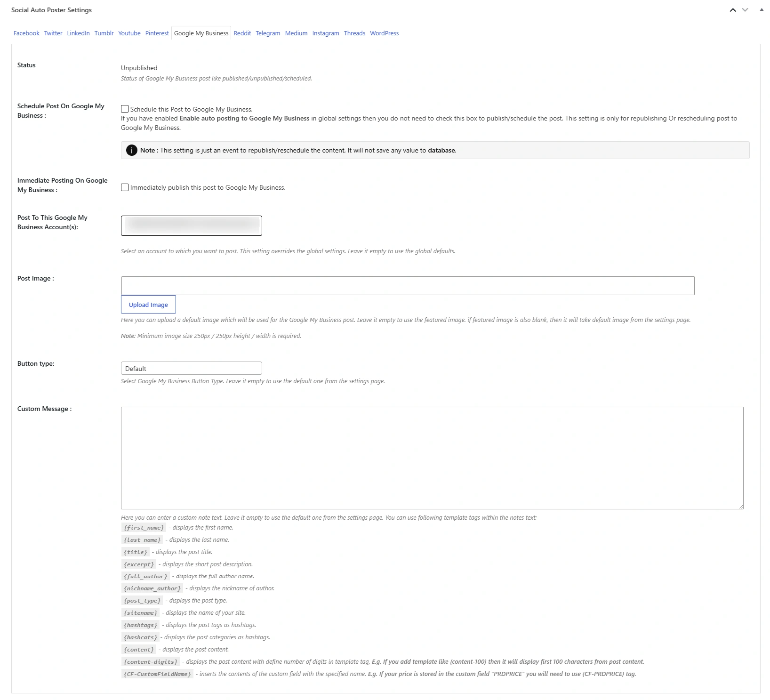Go to the Medium tab
The height and width of the screenshot is (700, 770).
pos(296,33)
